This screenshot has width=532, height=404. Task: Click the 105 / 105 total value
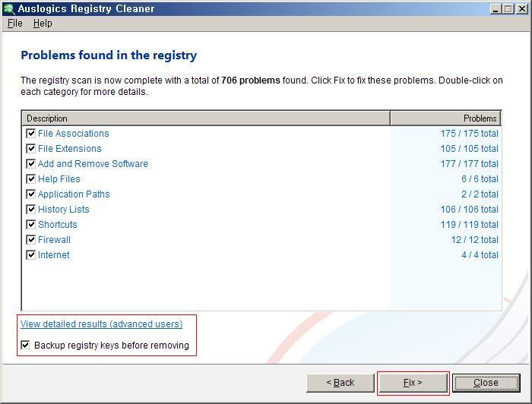[469, 149]
